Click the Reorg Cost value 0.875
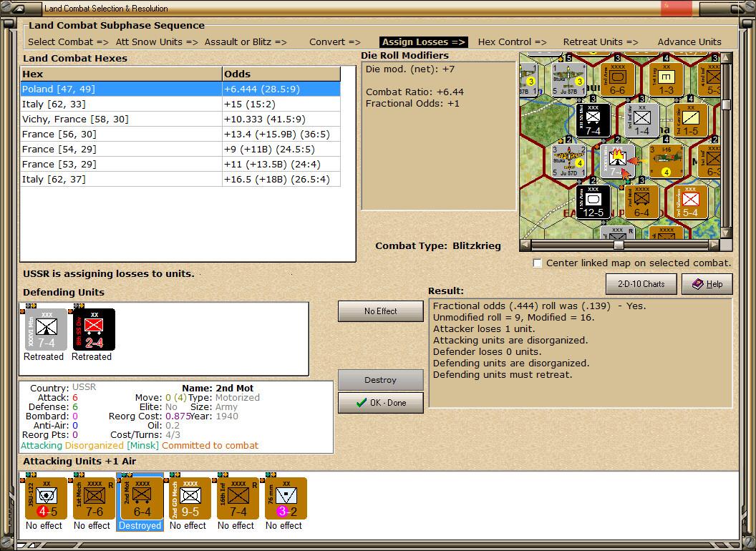This screenshot has width=756, height=551. coord(178,416)
